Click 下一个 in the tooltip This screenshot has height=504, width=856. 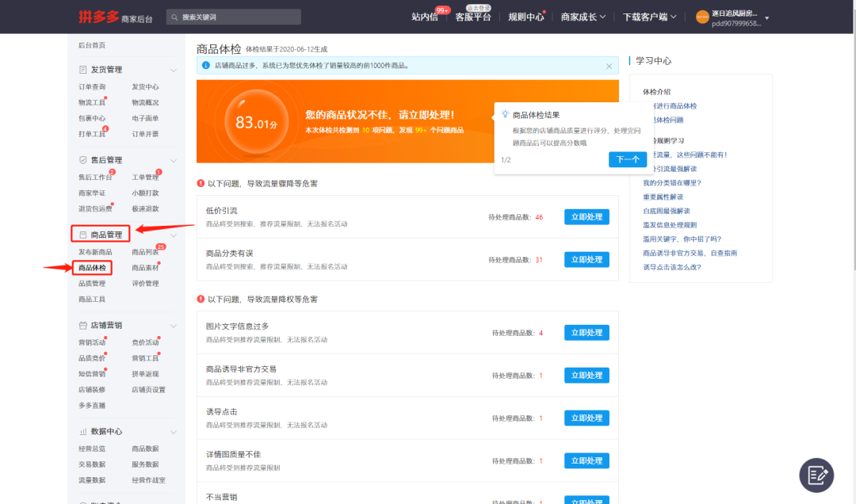[627, 159]
